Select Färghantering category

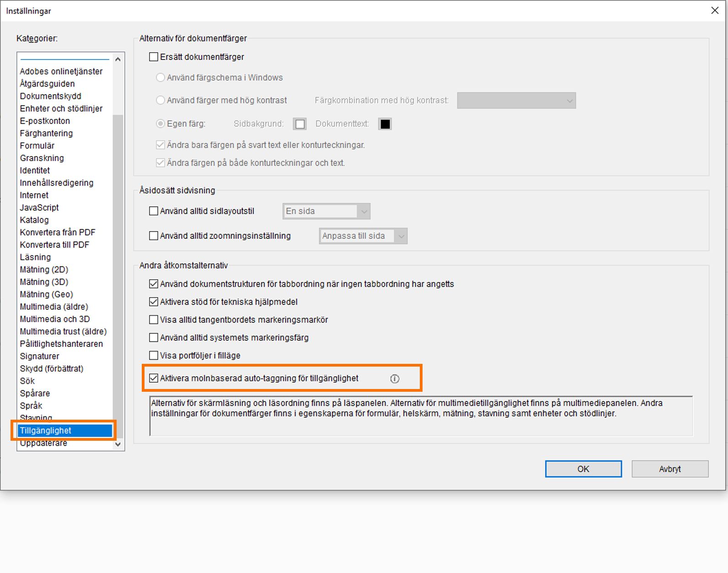coord(46,133)
